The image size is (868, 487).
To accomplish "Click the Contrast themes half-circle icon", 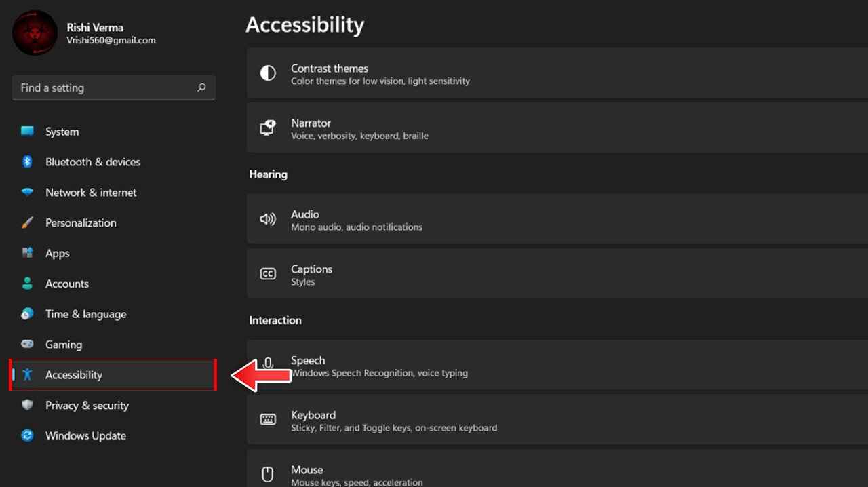I will [x=268, y=73].
